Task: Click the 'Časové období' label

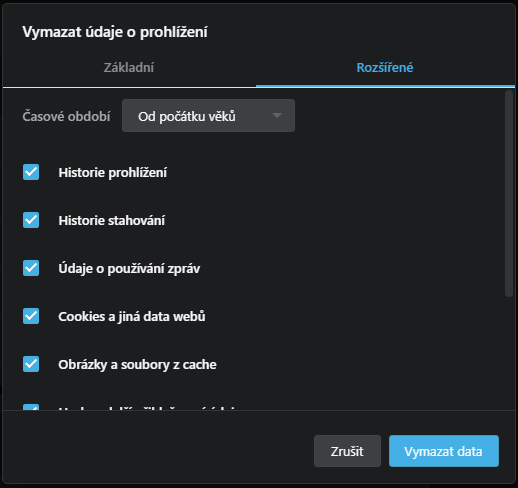Action: click(66, 116)
